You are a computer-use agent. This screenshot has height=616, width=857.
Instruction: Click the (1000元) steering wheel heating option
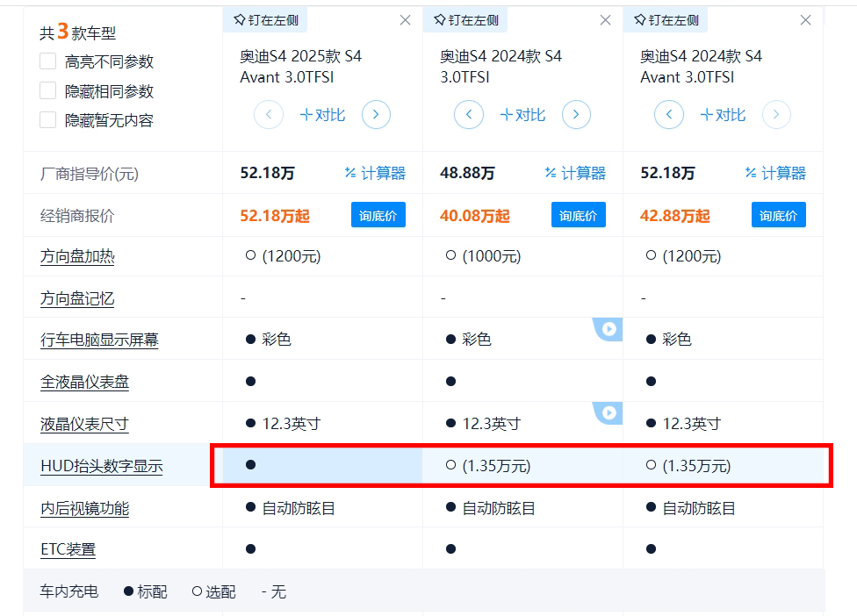(484, 256)
